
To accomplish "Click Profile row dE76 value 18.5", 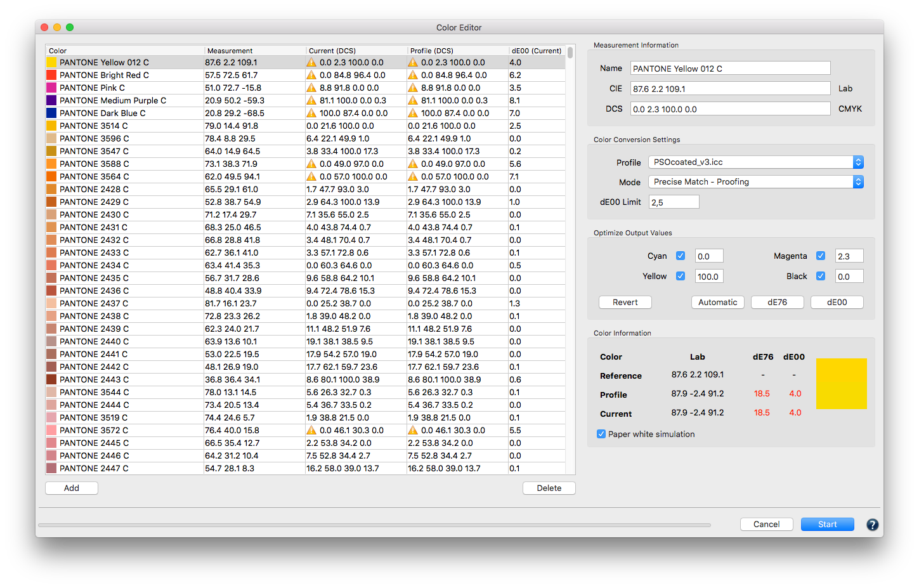I will pyautogui.click(x=762, y=393).
